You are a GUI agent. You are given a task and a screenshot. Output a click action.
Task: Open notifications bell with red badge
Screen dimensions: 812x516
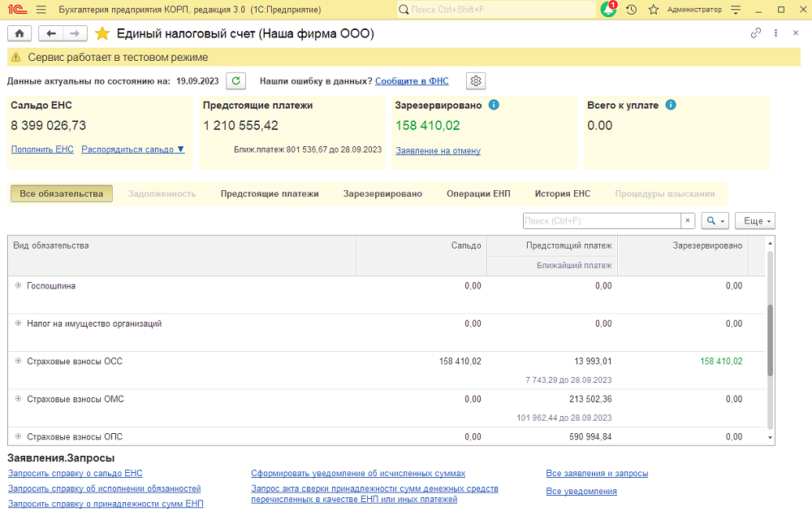[x=608, y=10]
